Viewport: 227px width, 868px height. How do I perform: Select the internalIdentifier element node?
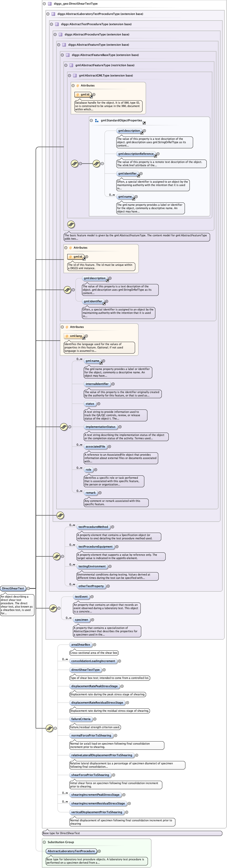coord(97,384)
